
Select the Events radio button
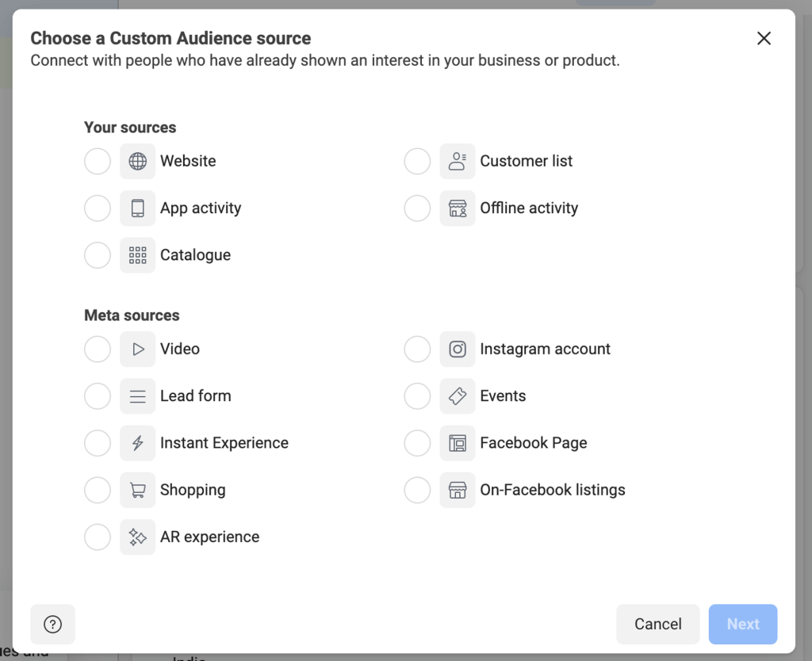coord(417,396)
